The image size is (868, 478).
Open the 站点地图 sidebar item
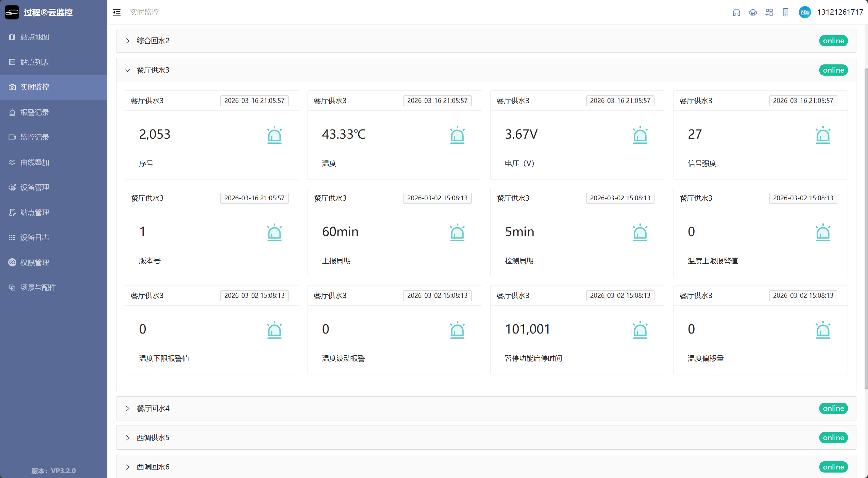tap(35, 37)
